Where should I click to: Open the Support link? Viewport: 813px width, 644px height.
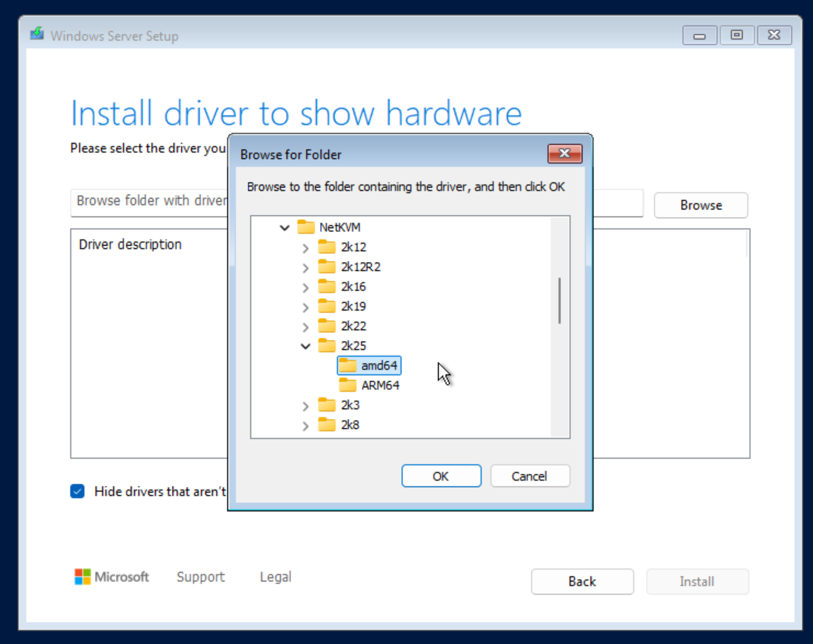click(x=200, y=577)
